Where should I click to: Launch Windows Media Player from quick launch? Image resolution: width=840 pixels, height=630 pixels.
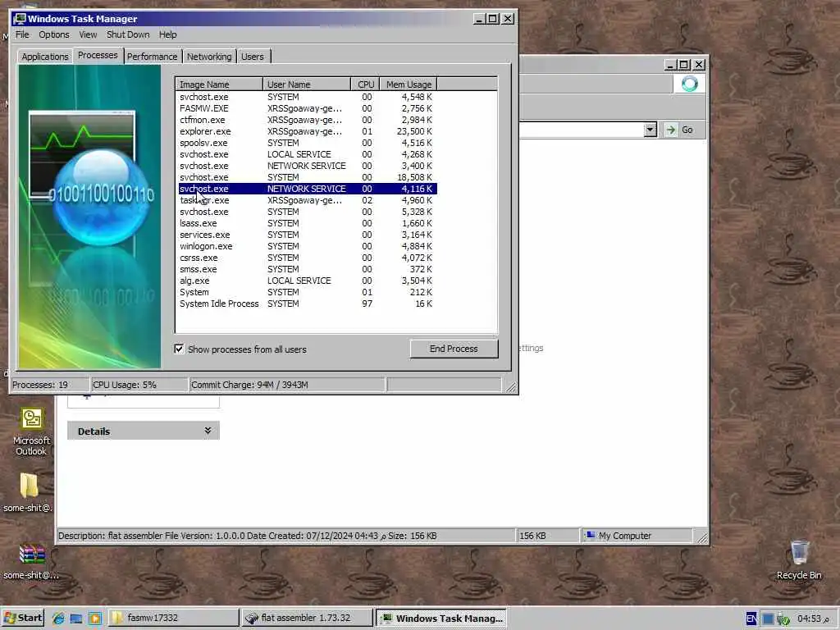95,619
